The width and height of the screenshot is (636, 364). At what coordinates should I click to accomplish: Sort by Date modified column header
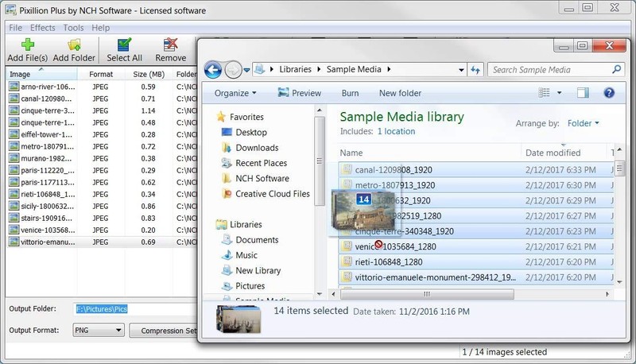(564, 153)
